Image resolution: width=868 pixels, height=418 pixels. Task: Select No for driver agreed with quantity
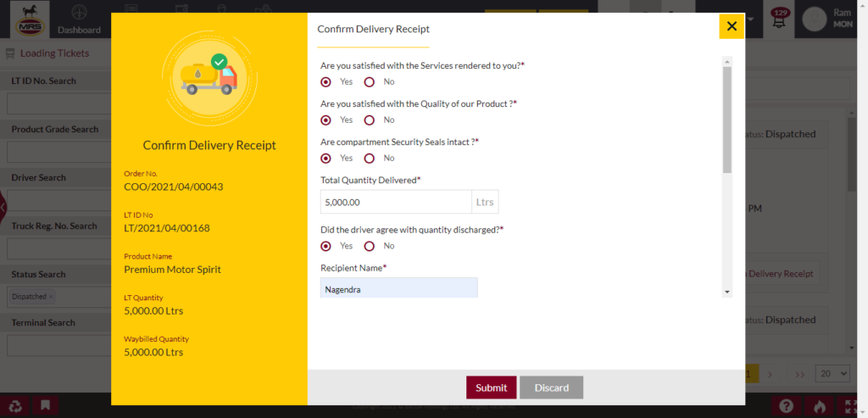point(370,246)
